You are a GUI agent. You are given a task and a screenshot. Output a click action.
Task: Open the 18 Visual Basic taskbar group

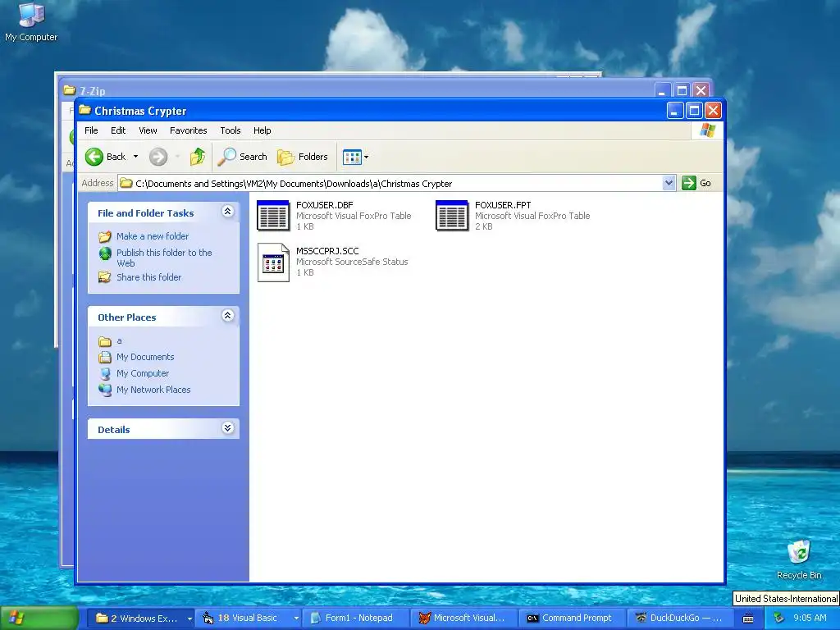[249, 618]
